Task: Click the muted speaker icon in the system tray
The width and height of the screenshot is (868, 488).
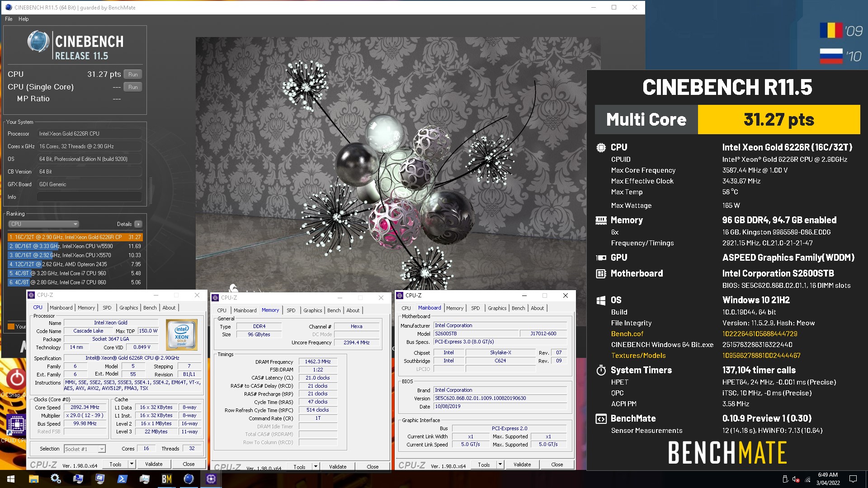Action: coord(796,479)
